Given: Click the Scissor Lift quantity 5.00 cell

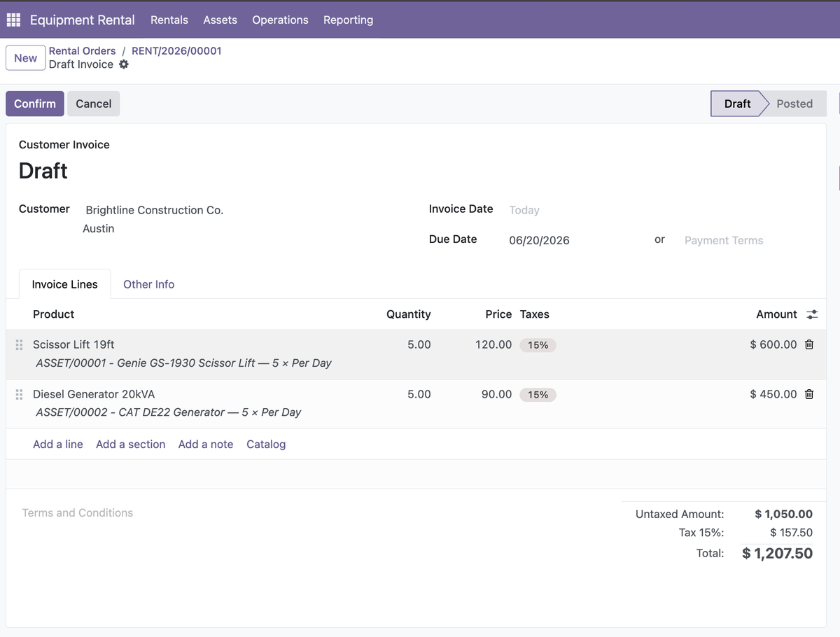Looking at the screenshot, I should coord(419,344).
